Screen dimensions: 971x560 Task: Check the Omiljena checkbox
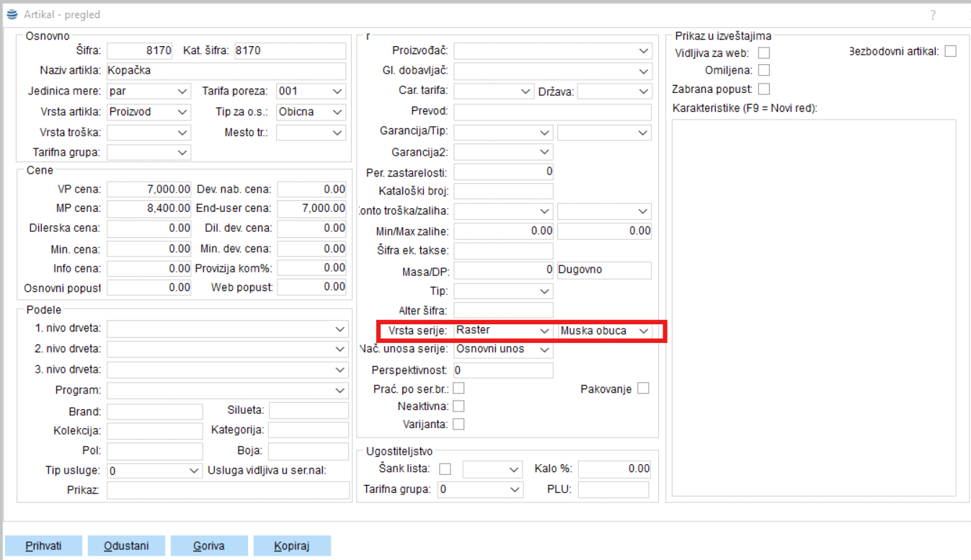[x=764, y=70]
